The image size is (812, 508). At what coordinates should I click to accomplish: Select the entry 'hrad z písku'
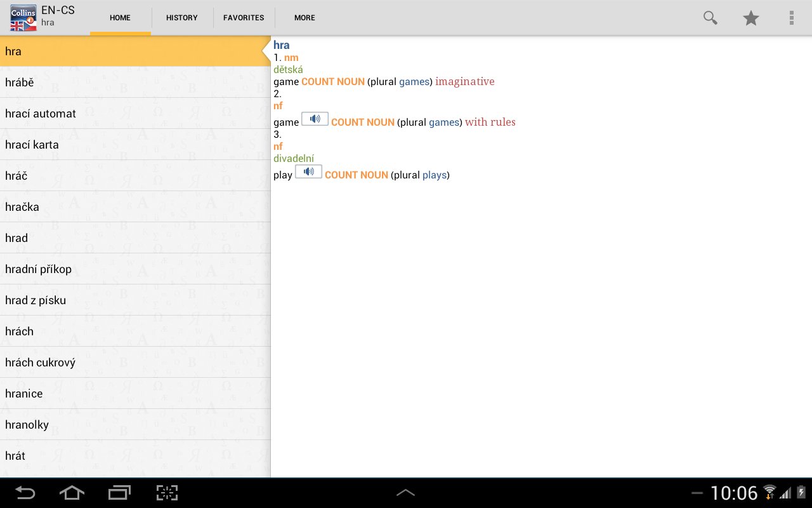point(135,300)
